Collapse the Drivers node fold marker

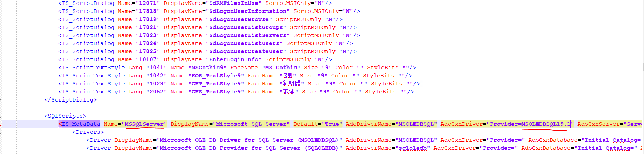[1, 132]
